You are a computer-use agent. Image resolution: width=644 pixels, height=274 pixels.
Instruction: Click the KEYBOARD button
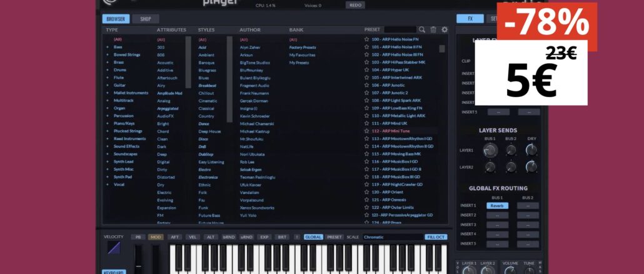point(114,271)
